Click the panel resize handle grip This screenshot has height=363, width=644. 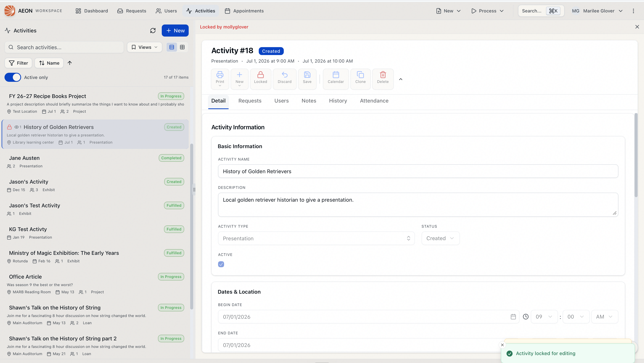coord(194,190)
